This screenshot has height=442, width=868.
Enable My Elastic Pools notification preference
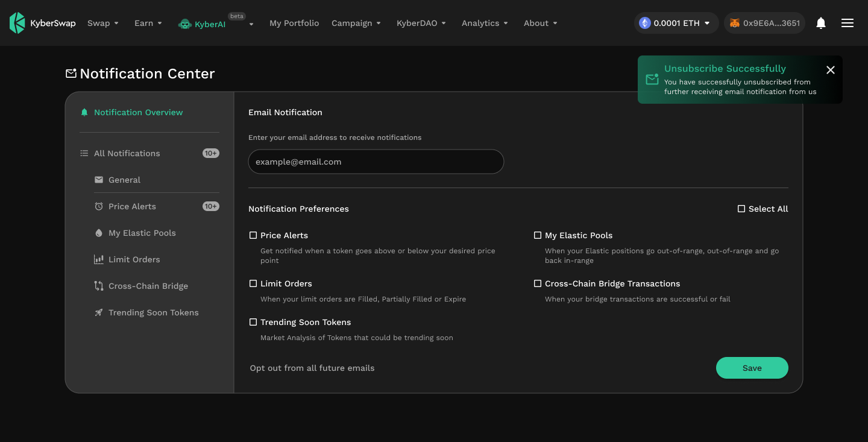coord(538,235)
